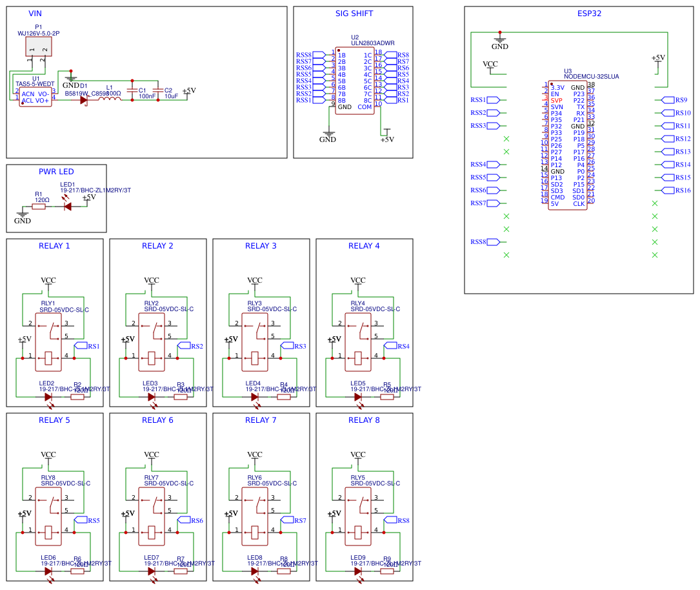Click the RELAY 7 title text
The height and width of the screenshot is (590, 700).
click(261, 420)
